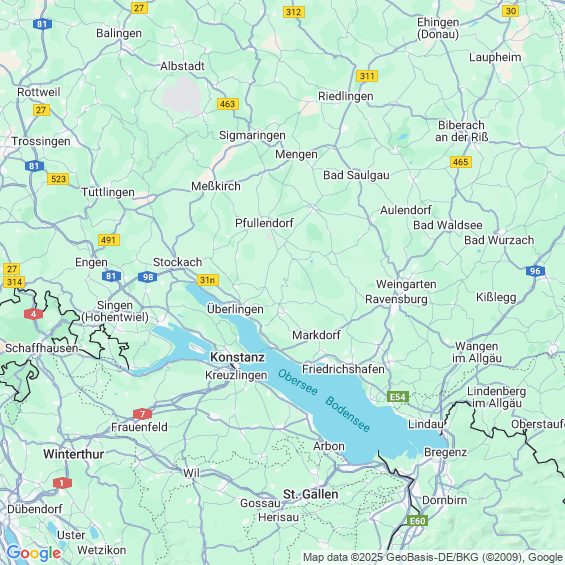The height and width of the screenshot is (565, 565).
Task: Click the A81 highway shield near Balingen
Action: coord(42,24)
